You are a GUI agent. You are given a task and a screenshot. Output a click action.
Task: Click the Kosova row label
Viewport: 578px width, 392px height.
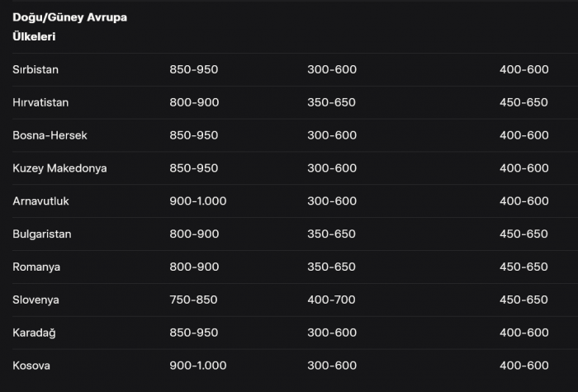[31, 366]
